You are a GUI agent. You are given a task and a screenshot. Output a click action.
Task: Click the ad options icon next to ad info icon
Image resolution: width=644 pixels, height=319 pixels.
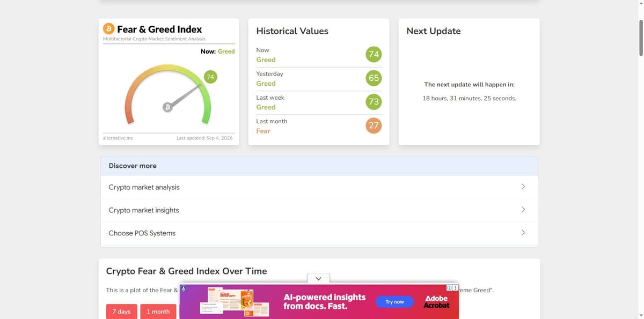456,288
